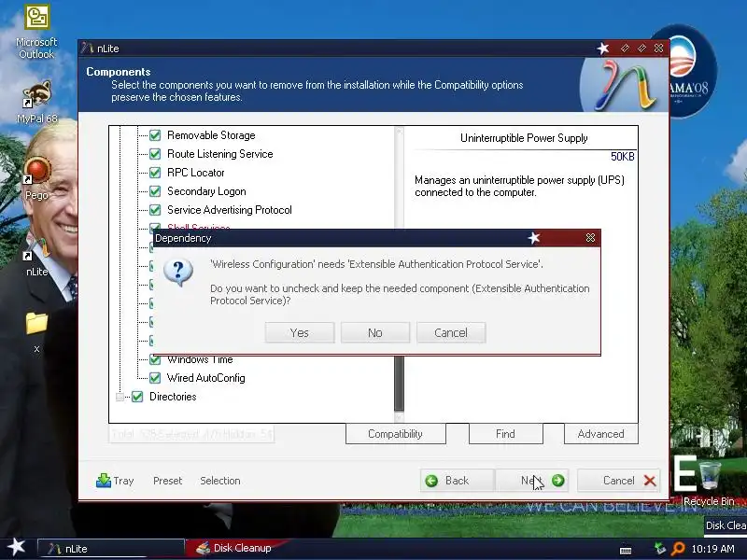Screen dimensions: 747x560
Task: Open the Selection menu
Action: click(220, 481)
